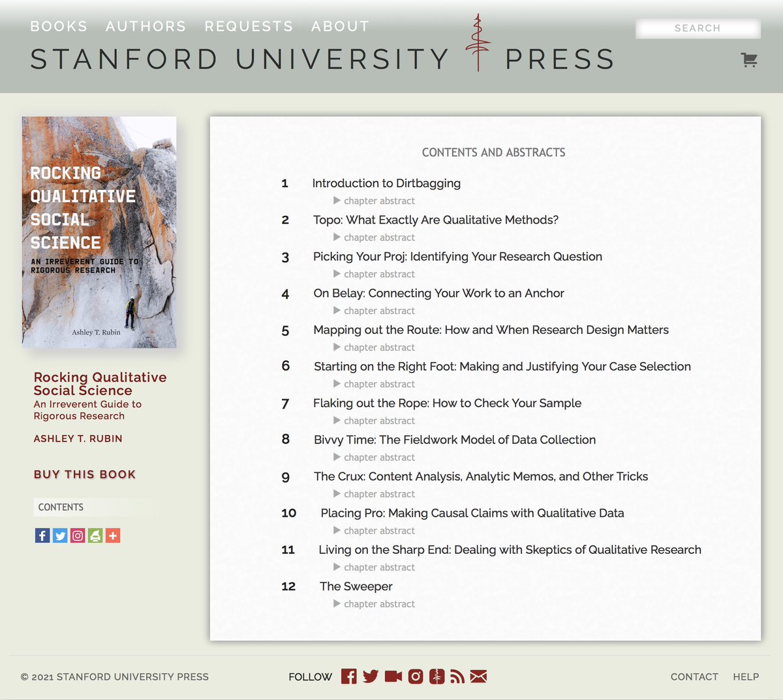Expand chapter abstract under Living on the Sharp End
Viewport: 783px width, 700px height.
pyautogui.click(x=374, y=567)
